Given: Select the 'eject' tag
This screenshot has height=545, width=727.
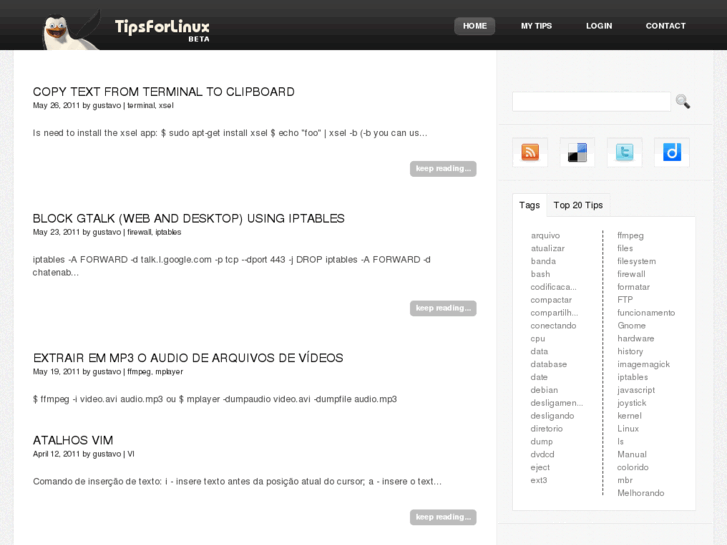Looking at the screenshot, I should (x=540, y=468).
